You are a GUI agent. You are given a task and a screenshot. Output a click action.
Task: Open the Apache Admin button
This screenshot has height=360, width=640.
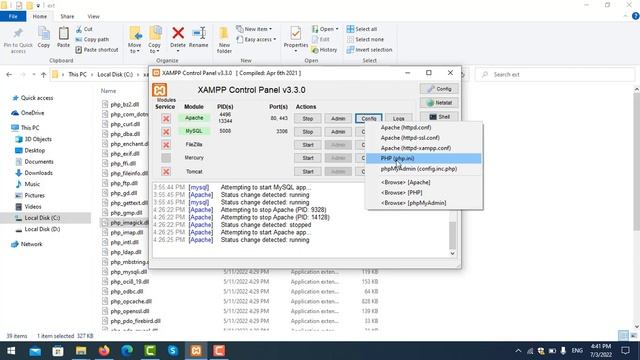(338, 119)
